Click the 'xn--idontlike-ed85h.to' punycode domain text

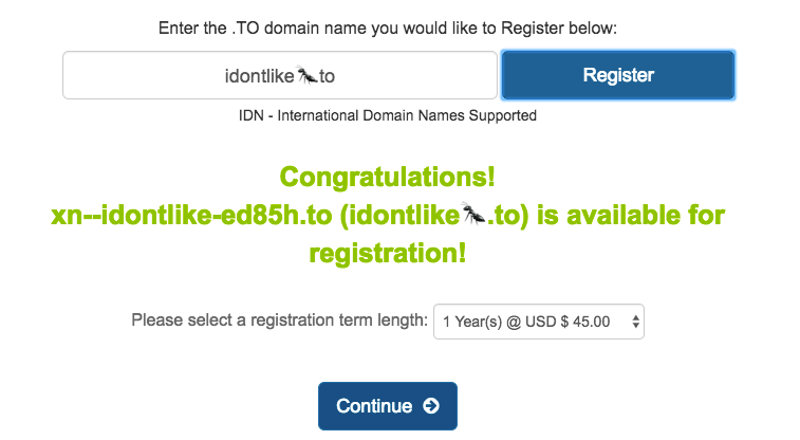point(192,215)
